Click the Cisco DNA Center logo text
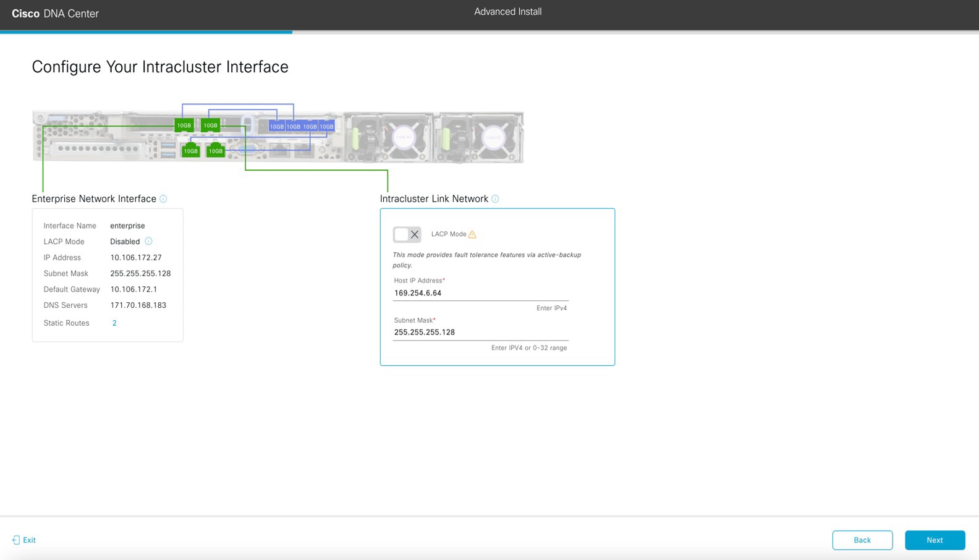979x560 pixels. coord(55,14)
